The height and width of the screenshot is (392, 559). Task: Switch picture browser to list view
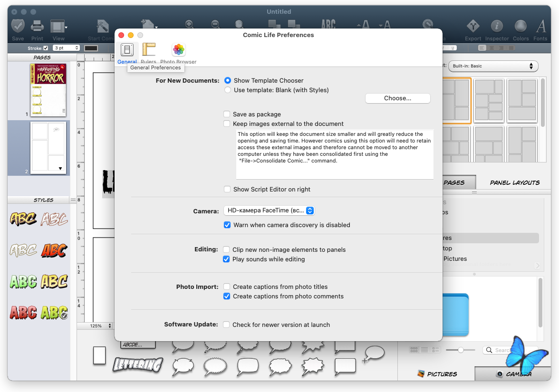coord(424,350)
